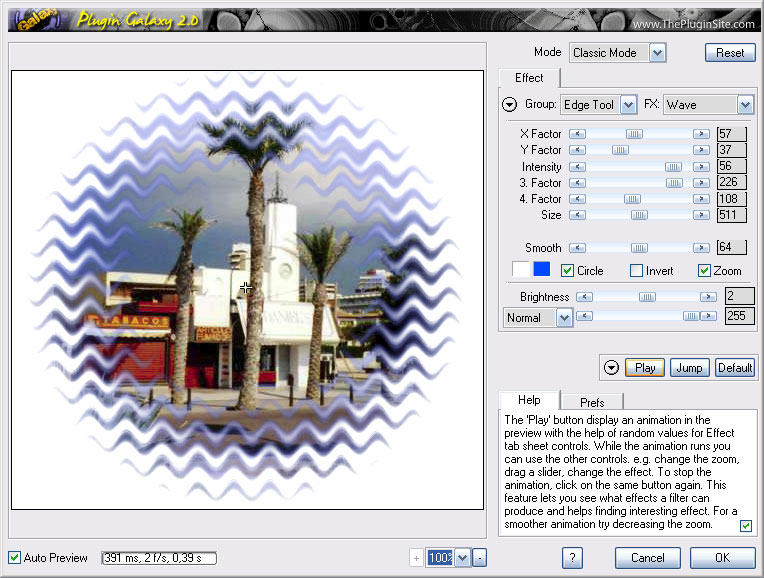Zoom in with the plus button

coord(416,559)
